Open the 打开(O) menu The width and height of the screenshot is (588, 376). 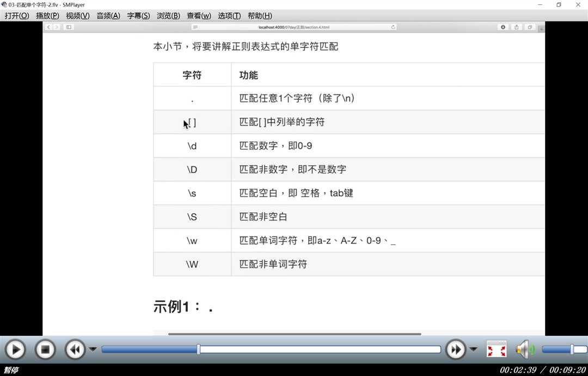[x=17, y=16]
